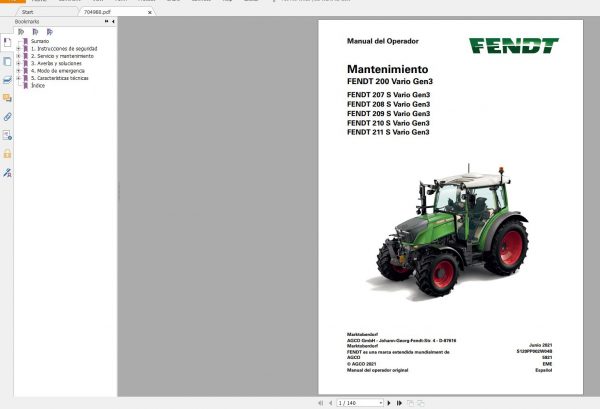Expand the 2. Servicio y mantenimiento bookmark
Image resolution: width=600 pixels, height=409 pixels.
coord(18,56)
